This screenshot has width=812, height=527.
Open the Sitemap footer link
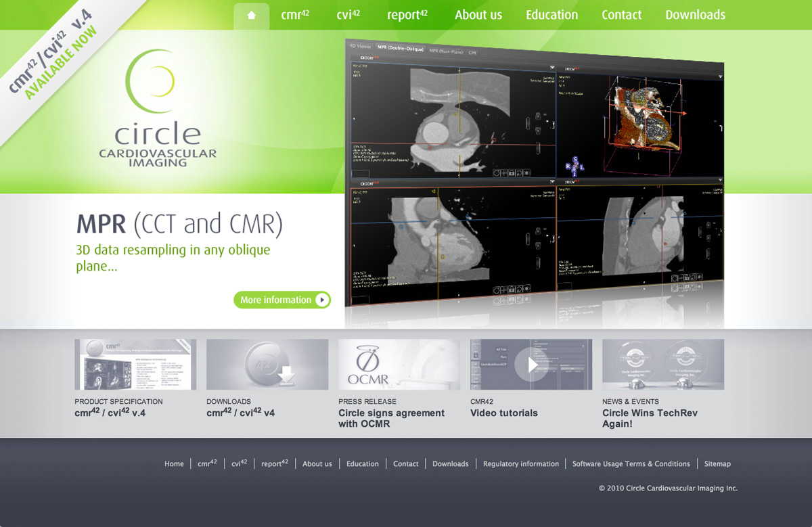point(717,464)
